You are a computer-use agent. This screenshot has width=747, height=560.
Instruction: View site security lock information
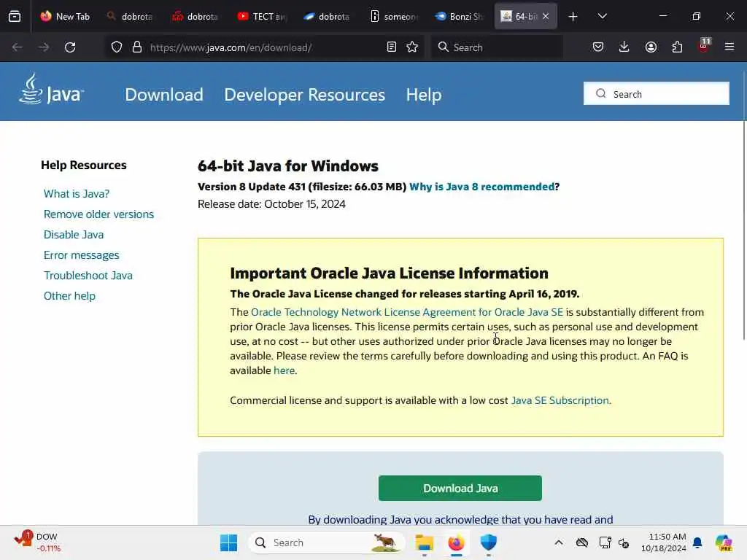click(137, 47)
